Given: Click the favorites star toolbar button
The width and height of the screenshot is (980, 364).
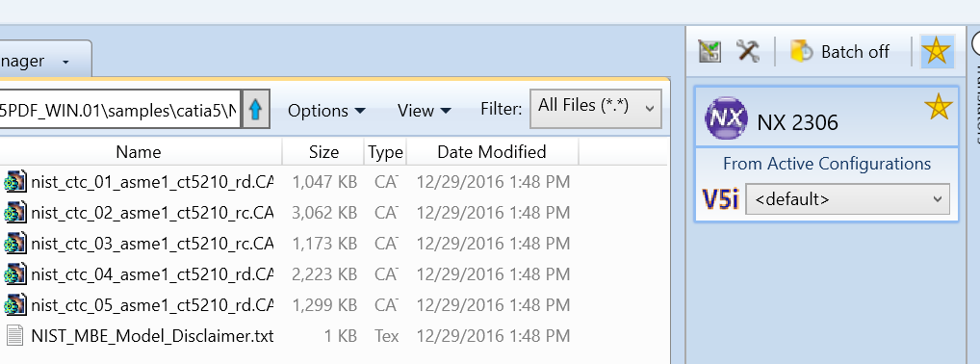Looking at the screenshot, I should coord(937,51).
